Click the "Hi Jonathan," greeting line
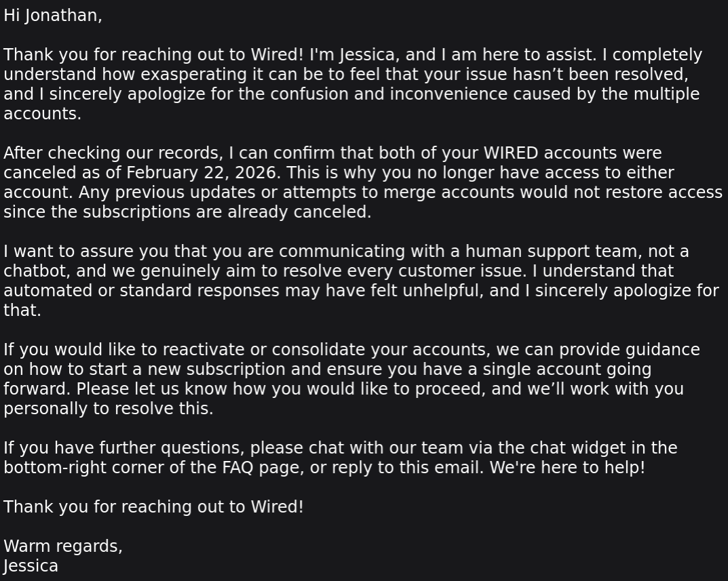Image resolution: width=728 pixels, height=581 pixels. coord(53,16)
